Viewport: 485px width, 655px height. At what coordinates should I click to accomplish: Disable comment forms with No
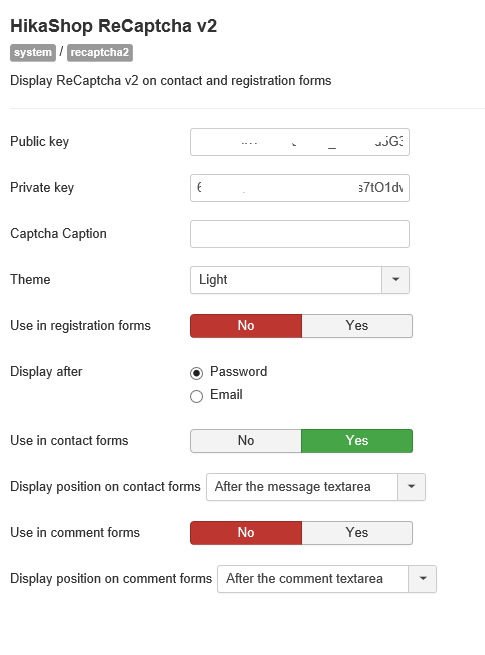point(246,533)
